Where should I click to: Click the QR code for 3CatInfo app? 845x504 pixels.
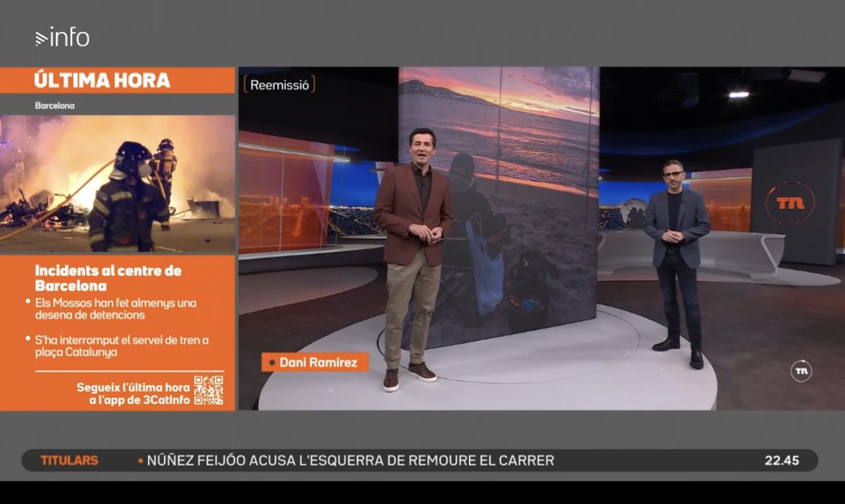[208, 390]
